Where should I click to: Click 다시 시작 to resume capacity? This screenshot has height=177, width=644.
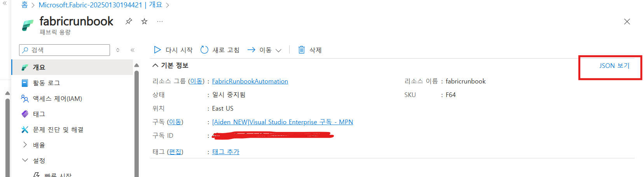click(x=173, y=50)
